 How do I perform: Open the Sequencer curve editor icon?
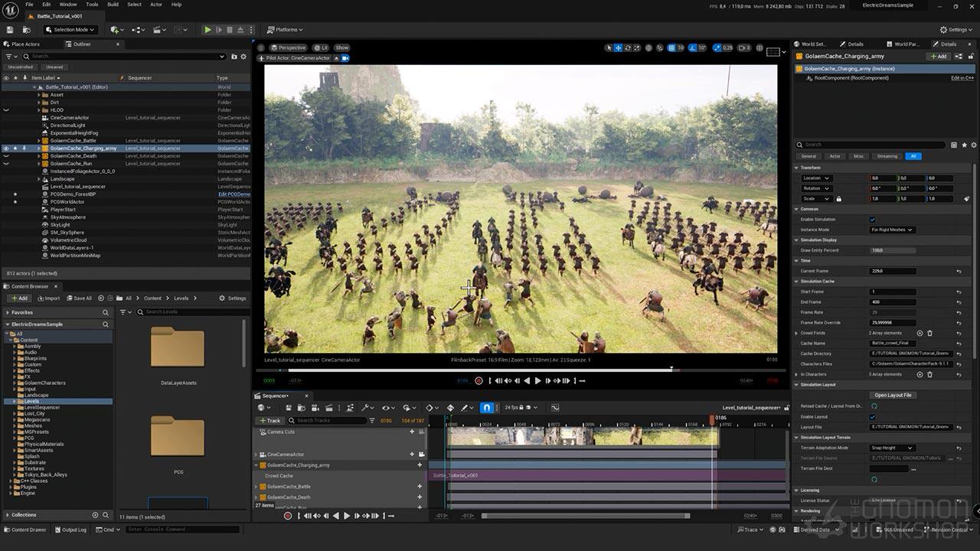coord(555,408)
